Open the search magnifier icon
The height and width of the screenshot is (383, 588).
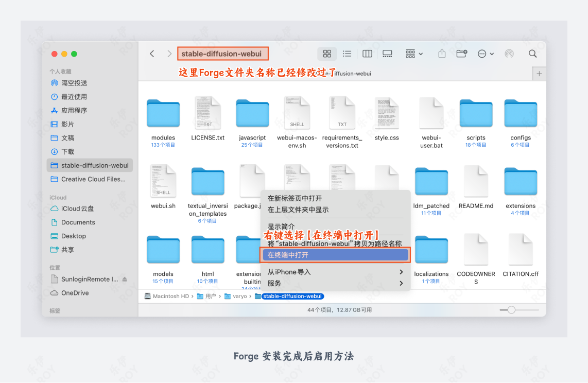532,54
